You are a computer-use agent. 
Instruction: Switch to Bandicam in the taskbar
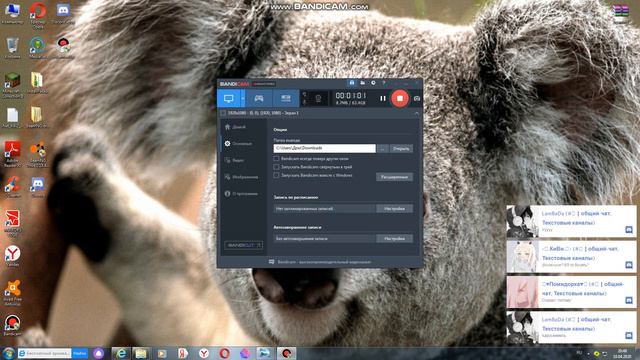[x=287, y=353]
